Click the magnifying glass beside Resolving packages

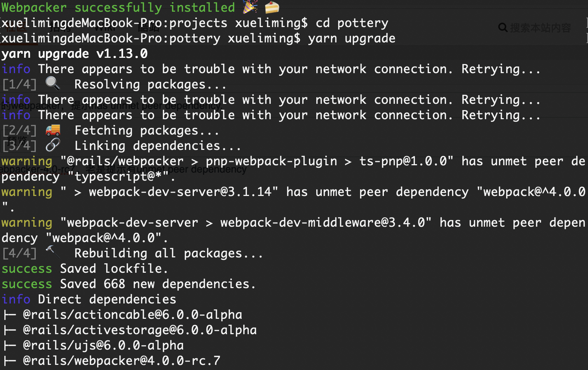(53, 84)
